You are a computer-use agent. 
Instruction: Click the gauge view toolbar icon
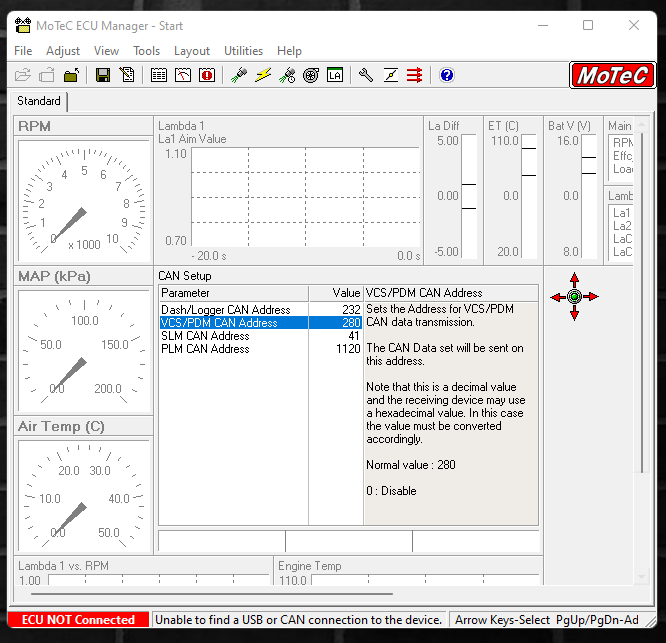click(x=183, y=75)
